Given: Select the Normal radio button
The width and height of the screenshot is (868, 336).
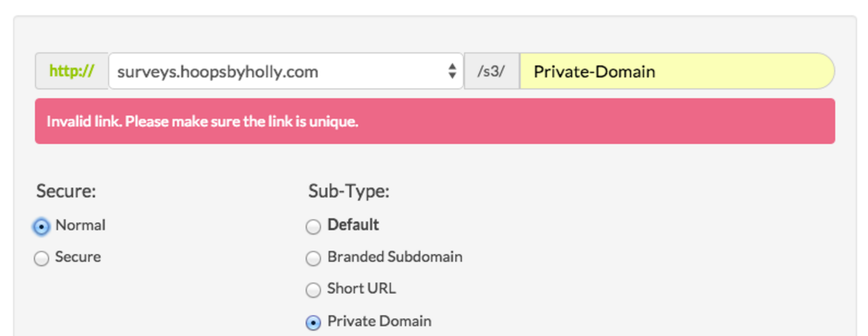Looking at the screenshot, I should (41, 226).
